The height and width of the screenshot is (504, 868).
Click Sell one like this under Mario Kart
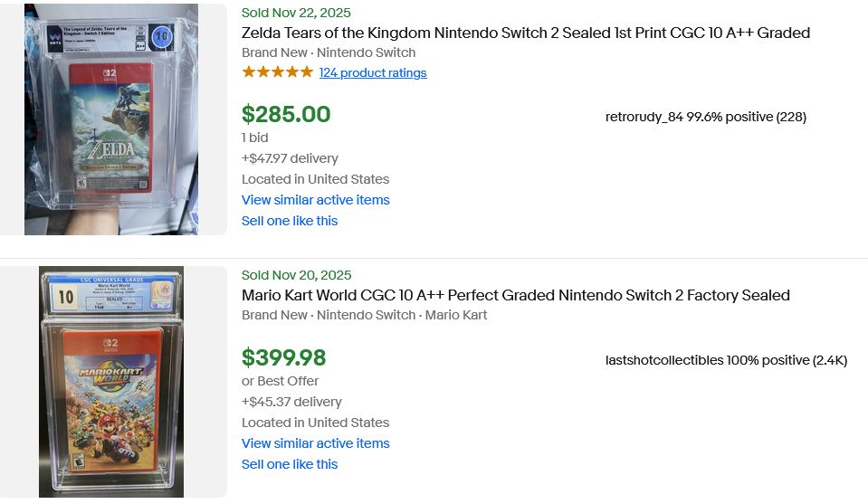pos(290,464)
